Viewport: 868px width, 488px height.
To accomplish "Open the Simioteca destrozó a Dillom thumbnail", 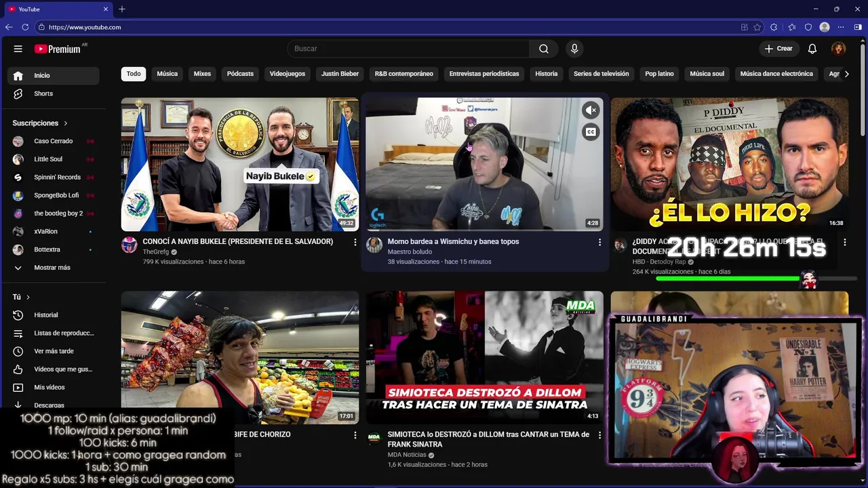I will (x=484, y=358).
